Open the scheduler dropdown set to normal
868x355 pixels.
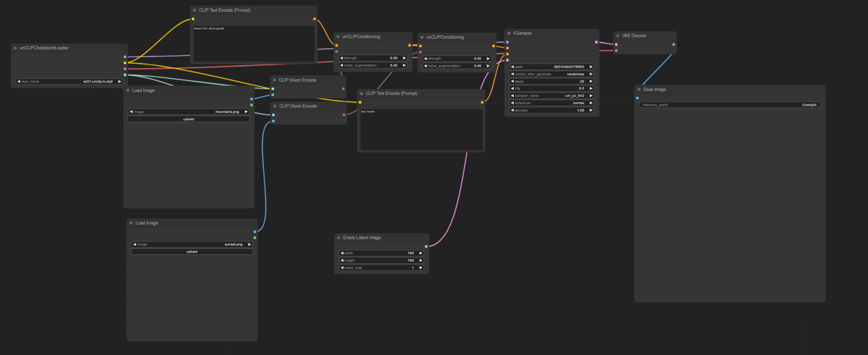click(x=552, y=103)
